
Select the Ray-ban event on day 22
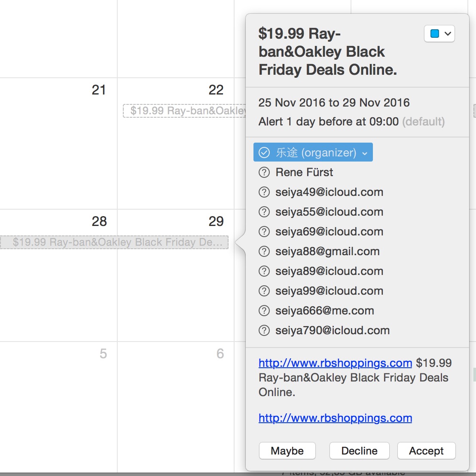click(x=185, y=111)
